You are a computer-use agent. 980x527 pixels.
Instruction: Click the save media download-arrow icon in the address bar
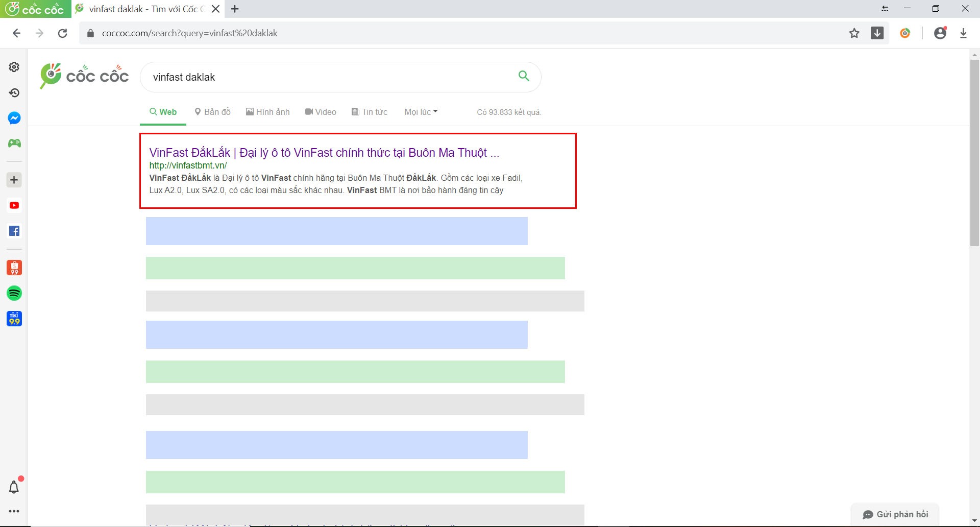pos(877,33)
